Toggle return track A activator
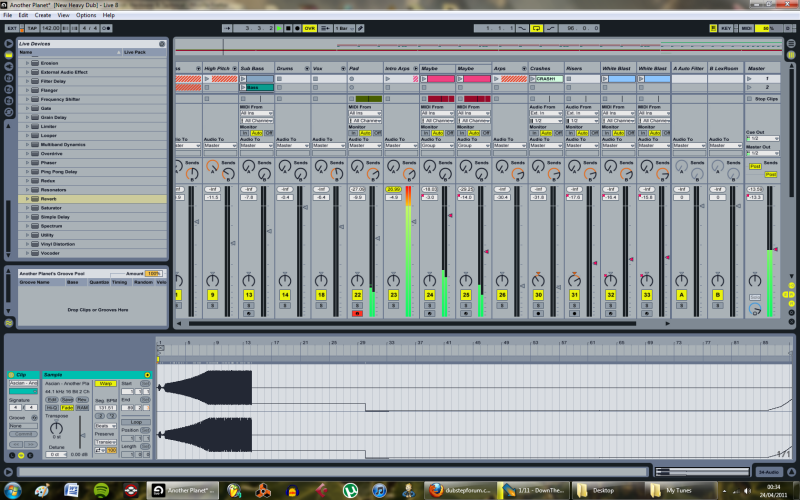 pos(681,295)
